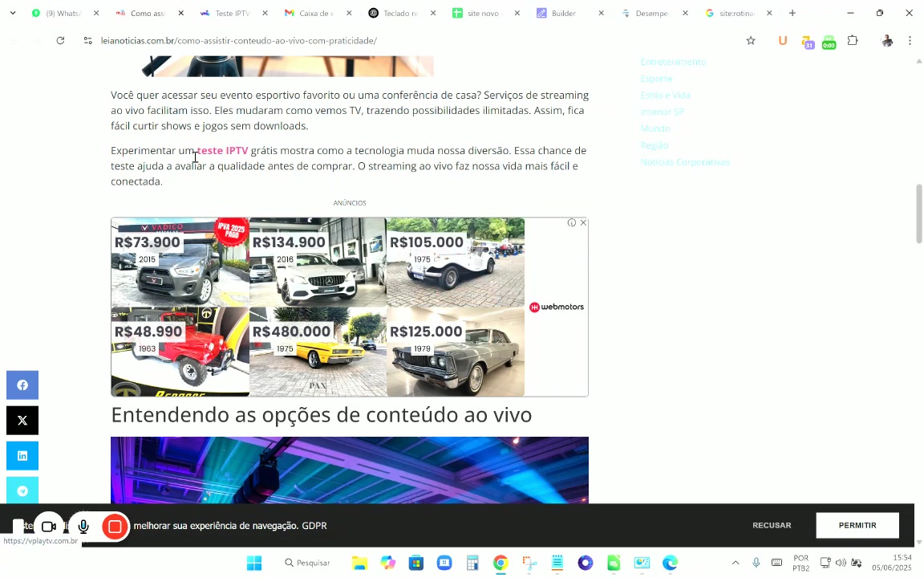Viewport: 924px width, 578px height.
Task: Click the PERMITIR cookie button
Action: [857, 526]
